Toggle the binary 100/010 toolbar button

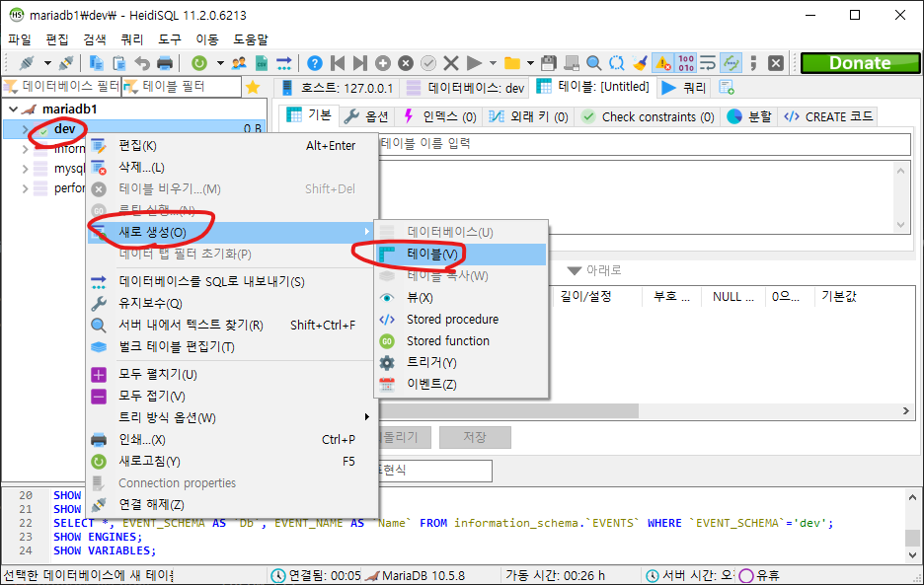coord(686,62)
